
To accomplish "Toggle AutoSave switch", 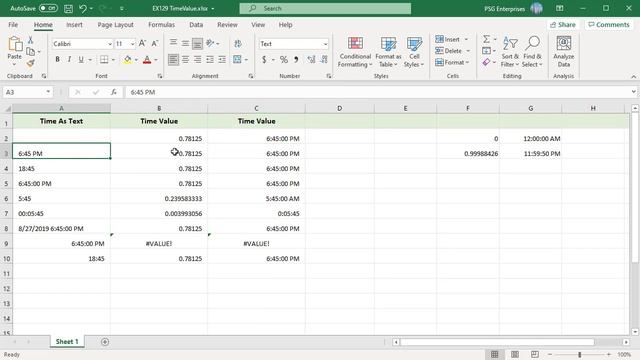I will 48,8.
